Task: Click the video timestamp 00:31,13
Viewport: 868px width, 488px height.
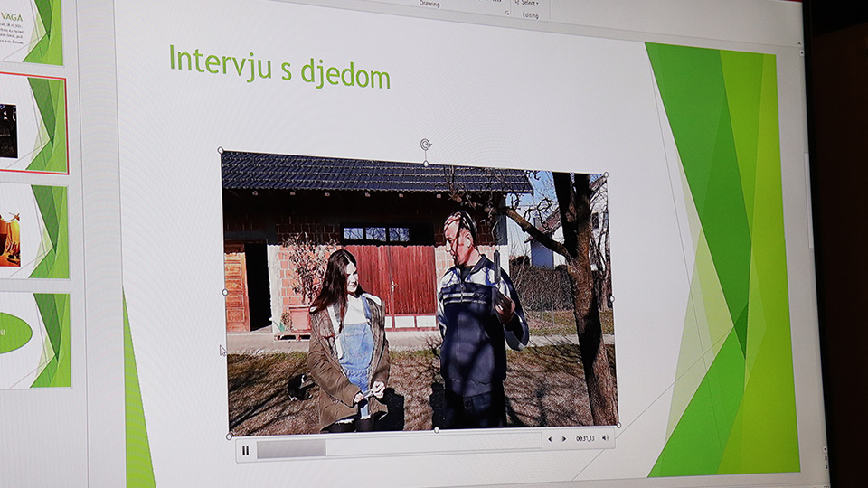Action: tap(585, 439)
